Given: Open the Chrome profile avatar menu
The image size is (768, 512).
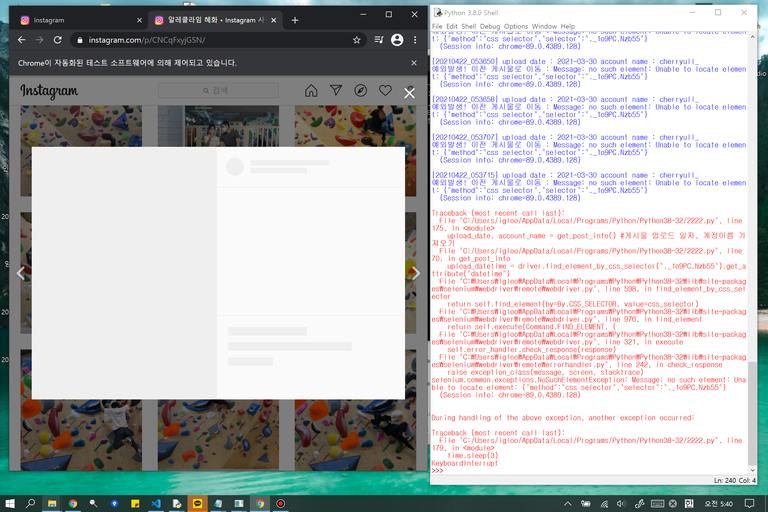Looking at the screenshot, I should 397,40.
